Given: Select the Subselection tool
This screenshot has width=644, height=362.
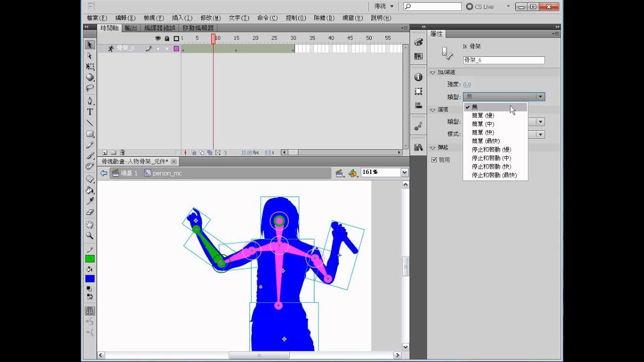Looking at the screenshot, I should (x=90, y=56).
